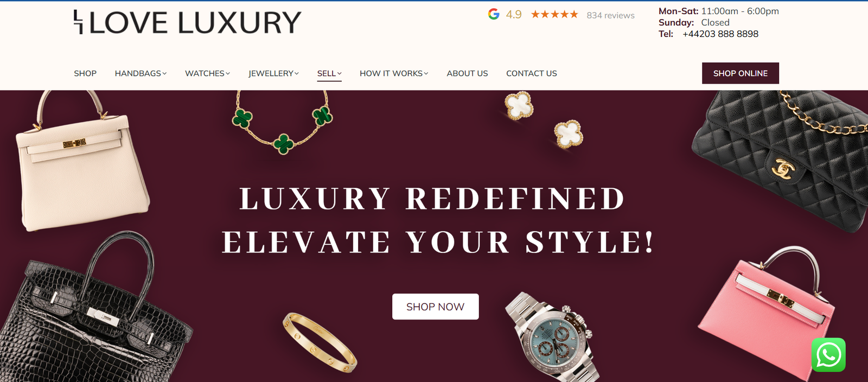
Task: Click the gold Cartier bangle image
Action: [x=320, y=342]
